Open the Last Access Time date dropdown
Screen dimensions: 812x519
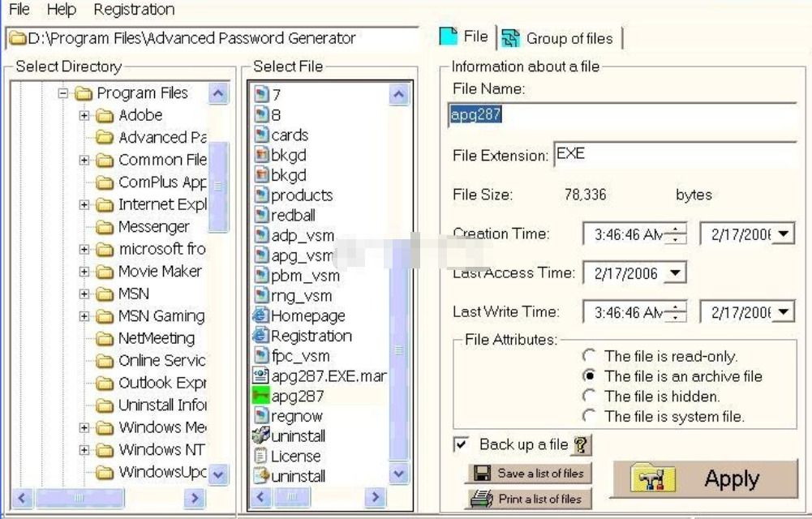pos(675,272)
